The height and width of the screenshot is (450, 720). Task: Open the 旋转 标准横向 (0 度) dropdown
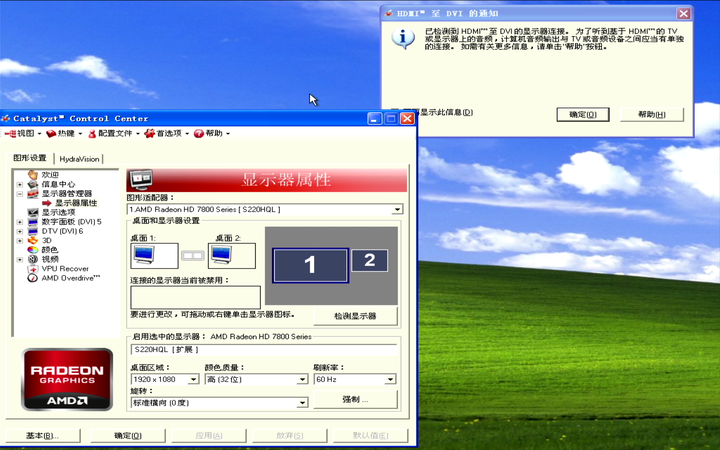click(x=302, y=403)
